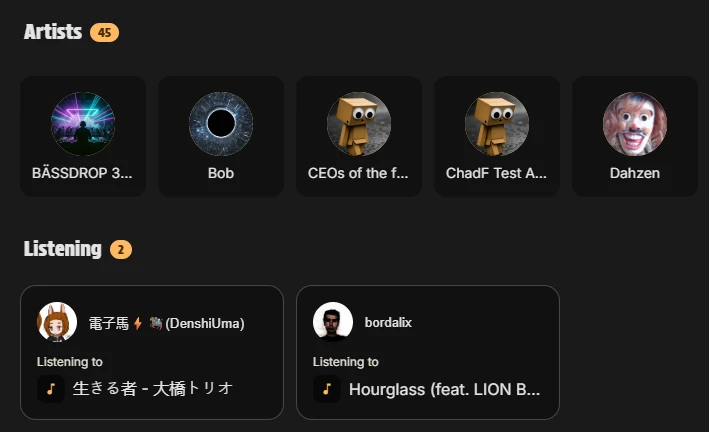Screen dimensions: 709x432
Task: Open the BÄSSDROP artist avatar
Action: pos(83,124)
